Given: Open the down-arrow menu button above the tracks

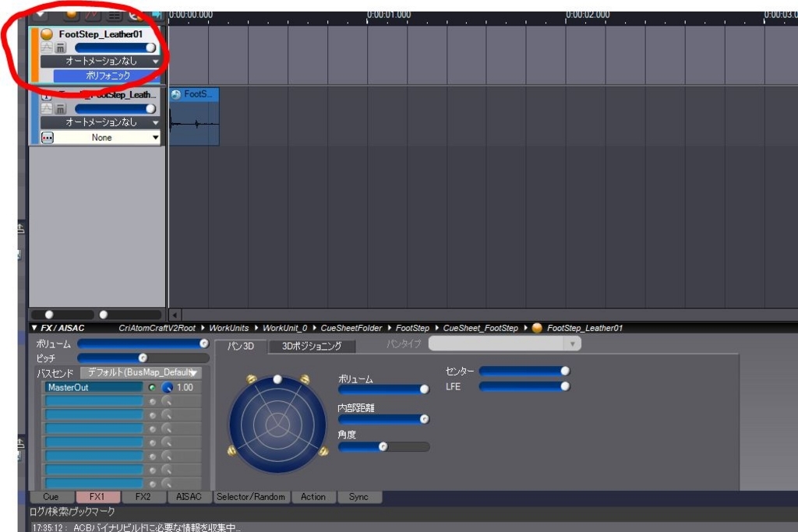Looking at the screenshot, I should click(x=41, y=16).
